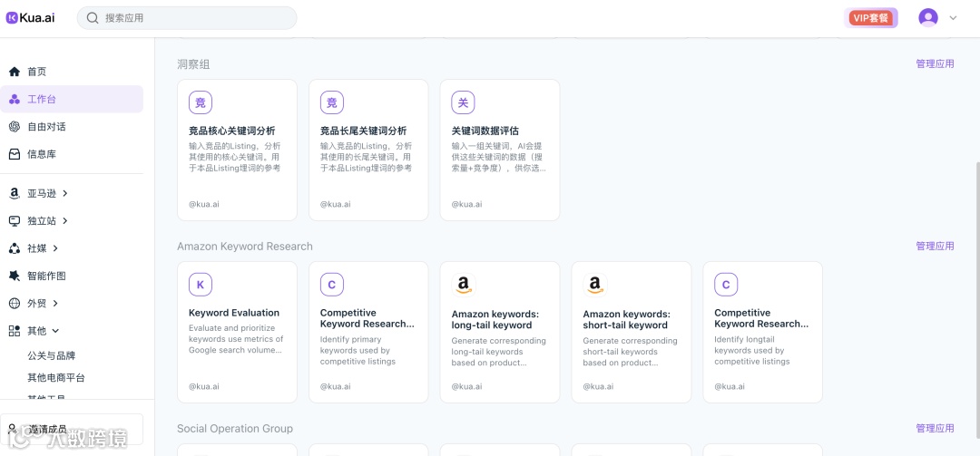Click the 竞 icon on 竞品长尾关键词分析 card

pyautogui.click(x=332, y=102)
